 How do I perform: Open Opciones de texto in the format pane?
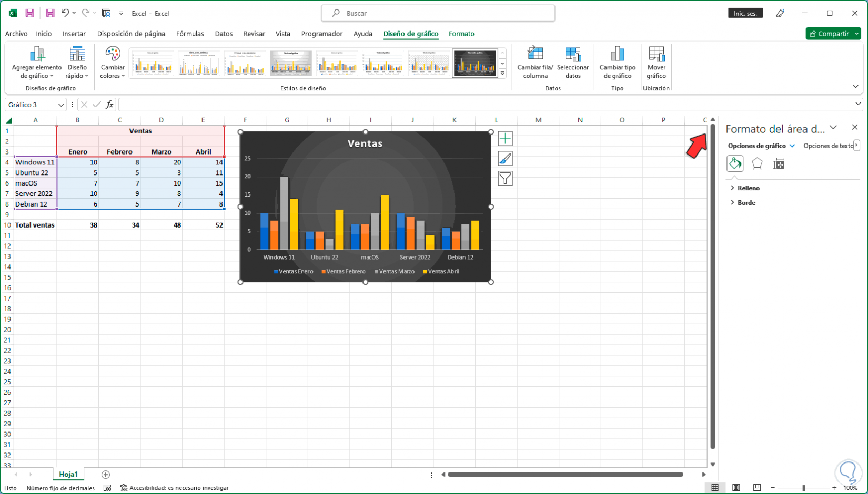[x=829, y=146]
